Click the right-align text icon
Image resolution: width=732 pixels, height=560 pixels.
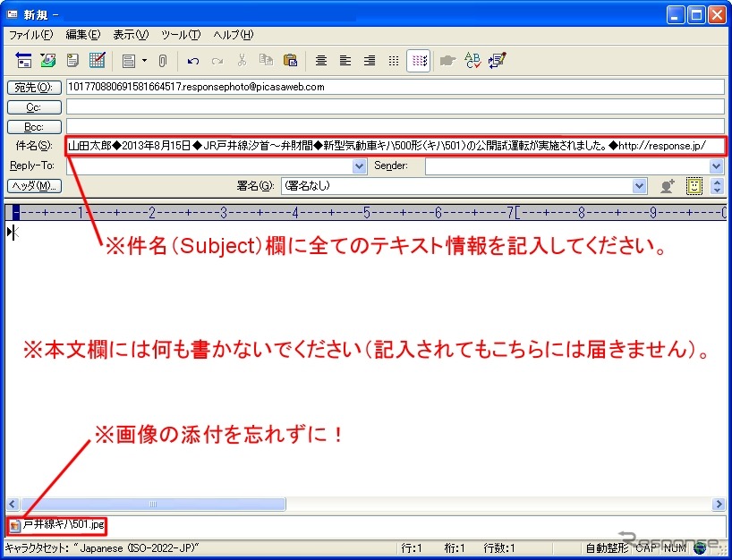370,61
